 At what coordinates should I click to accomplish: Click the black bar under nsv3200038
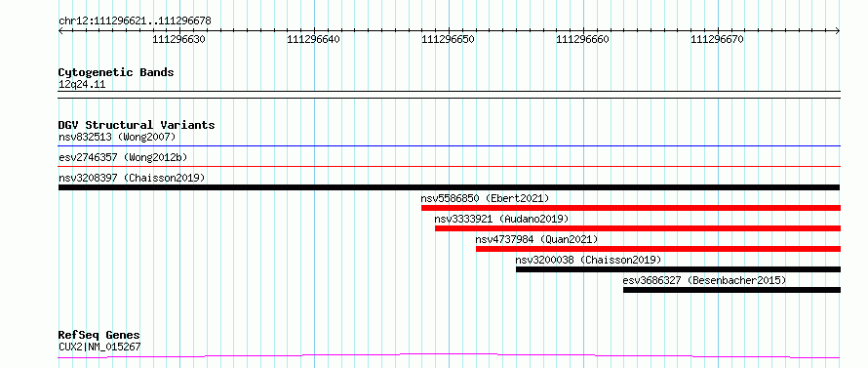click(x=678, y=269)
